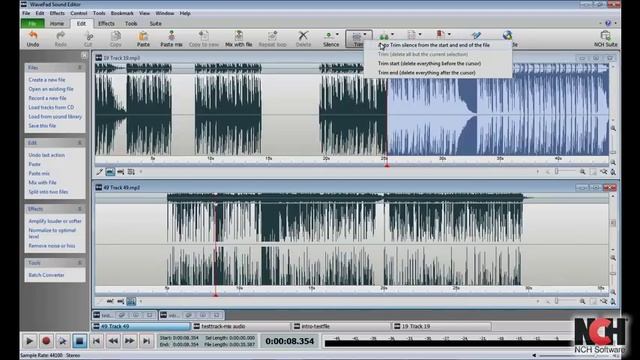
Task: Open the dropdown arrow in 49 Track 49's toolbar
Action: pyautogui.click(x=141, y=301)
